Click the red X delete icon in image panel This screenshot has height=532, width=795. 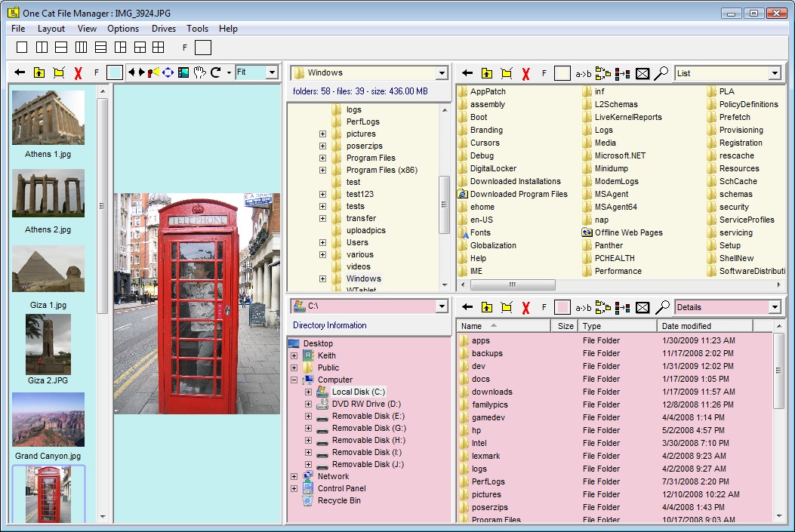tap(78, 73)
